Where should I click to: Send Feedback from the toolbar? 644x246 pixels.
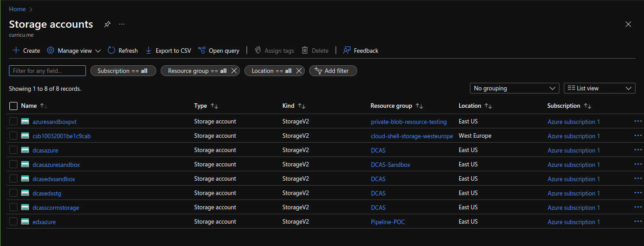tap(361, 51)
